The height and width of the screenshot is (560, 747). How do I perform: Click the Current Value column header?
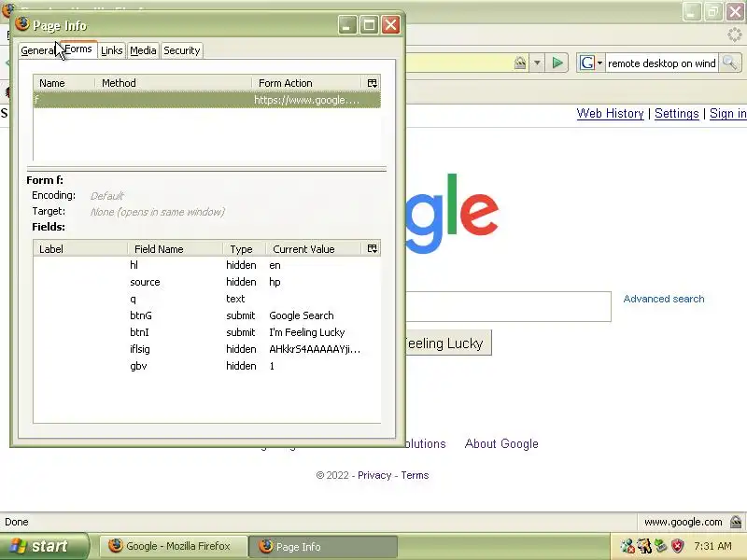point(315,249)
